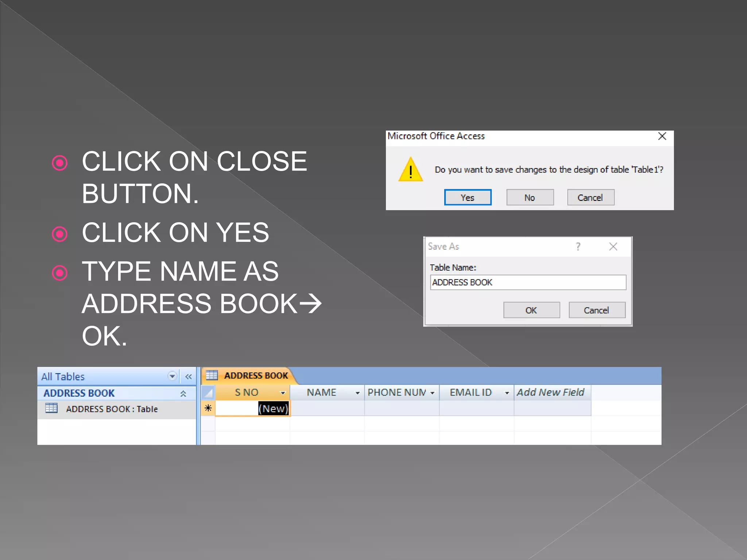Image resolution: width=747 pixels, height=560 pixels.
Task: Click the ADDRESS BOOK group header text
Action: click(79, 393)
